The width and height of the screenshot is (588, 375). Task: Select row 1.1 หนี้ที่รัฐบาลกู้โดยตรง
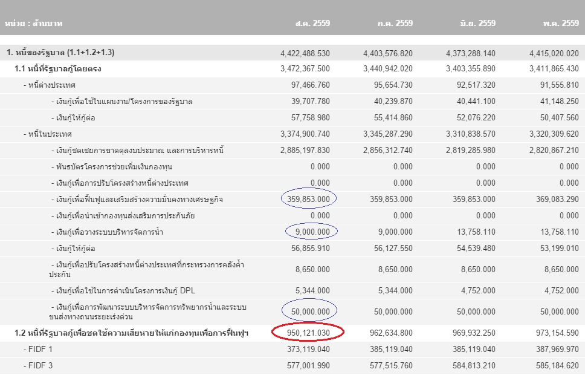pyautogui.click(x=292, y=69)
